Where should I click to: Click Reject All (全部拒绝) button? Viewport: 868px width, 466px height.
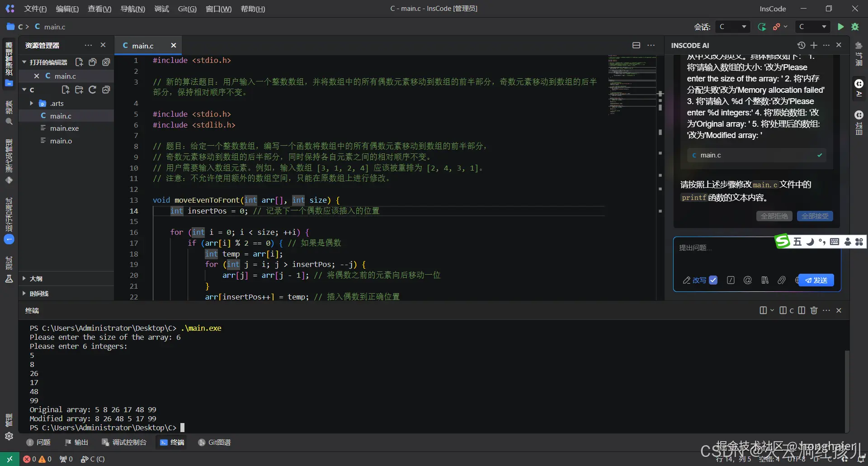point(774,216)
